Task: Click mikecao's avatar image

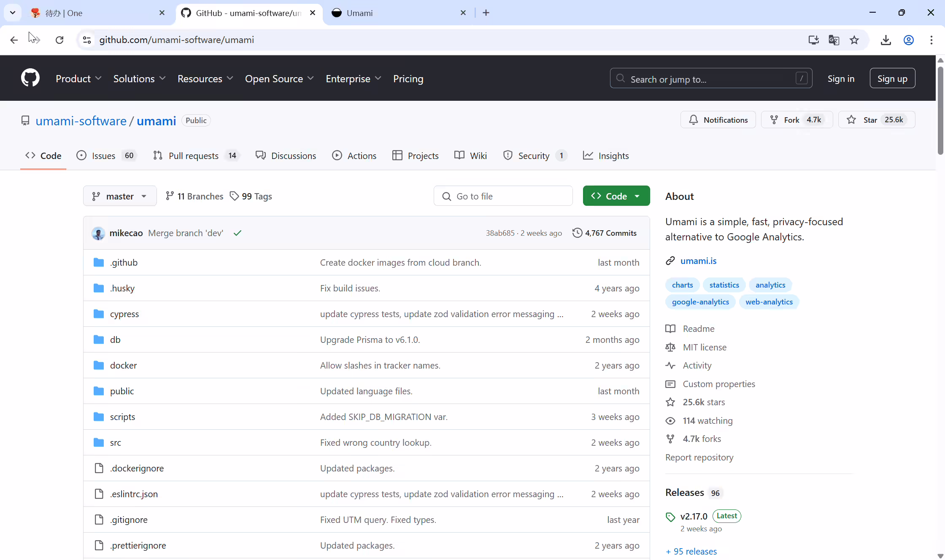Action: 98,233
